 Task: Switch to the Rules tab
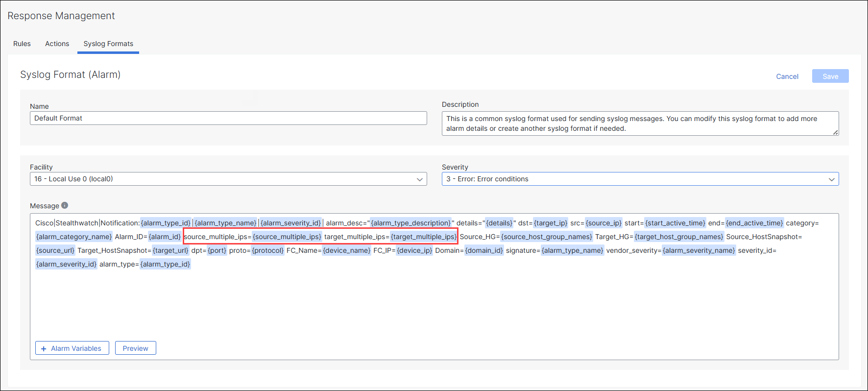(x=22, y=44)
